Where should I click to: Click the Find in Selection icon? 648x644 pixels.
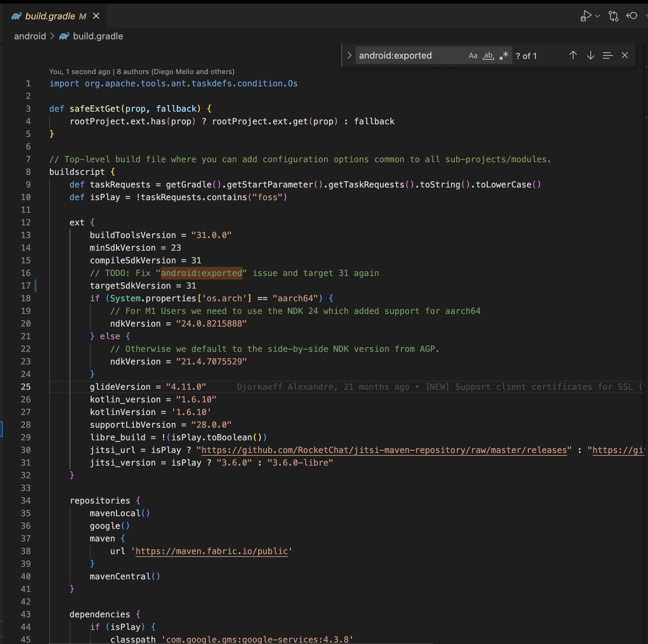coord(608,55)
